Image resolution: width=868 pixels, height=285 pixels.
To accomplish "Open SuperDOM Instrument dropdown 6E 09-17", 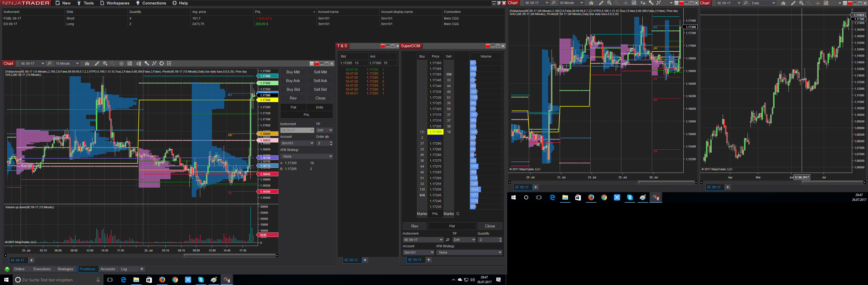I will pos(423,240).
